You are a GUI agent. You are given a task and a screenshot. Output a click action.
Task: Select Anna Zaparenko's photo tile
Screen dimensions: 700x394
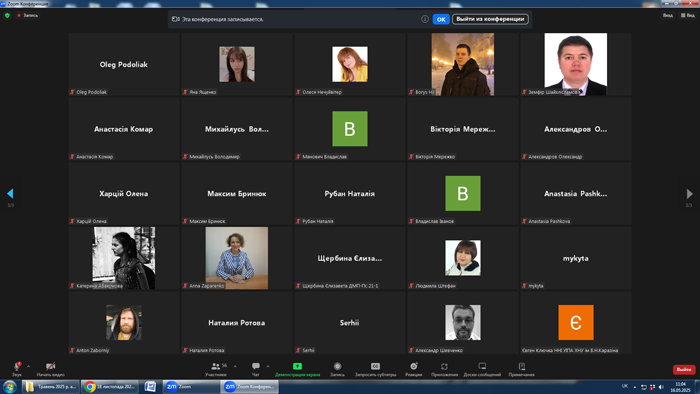point(237,258)
